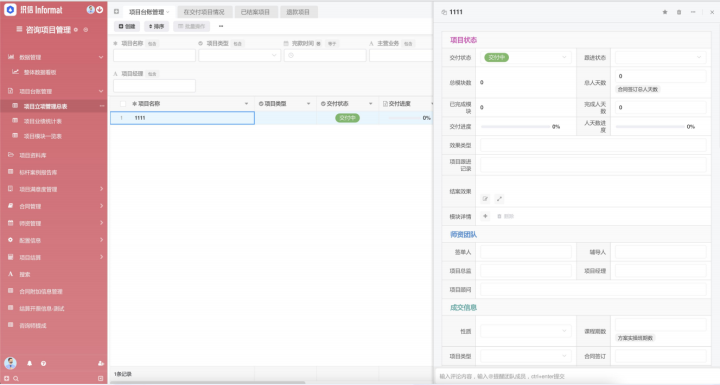This screenshot has width=720, height=385.
Task: Click the download arrow icon in sidebar header
Action: [99, 10]
